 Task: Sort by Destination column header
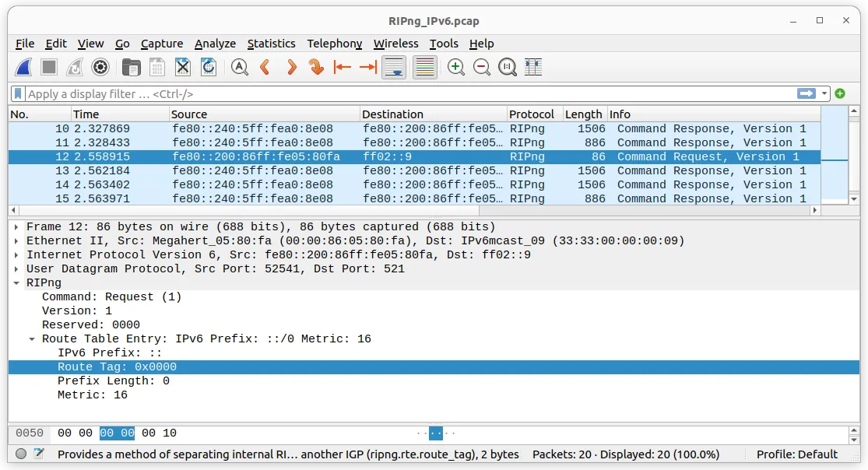coord(433,114)
